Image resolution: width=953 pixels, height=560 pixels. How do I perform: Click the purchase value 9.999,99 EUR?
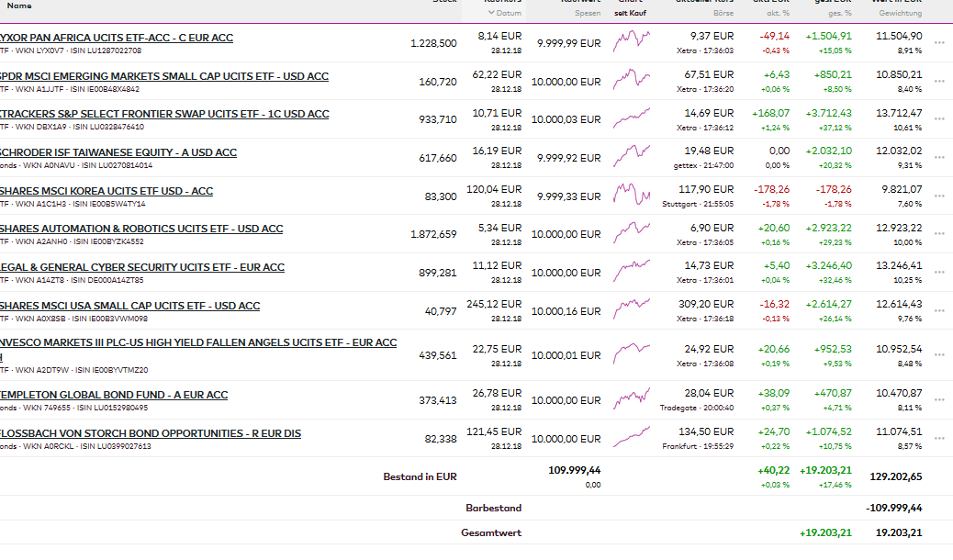click(x=569, y=44)
